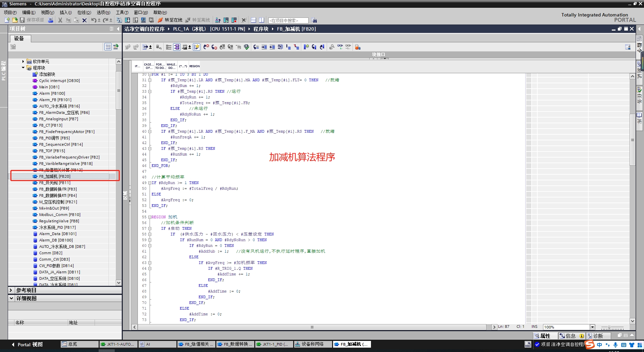This screenshot has width=644, height=352.
Task: Open the 编辑(E) menu
Action: [29, 12]
